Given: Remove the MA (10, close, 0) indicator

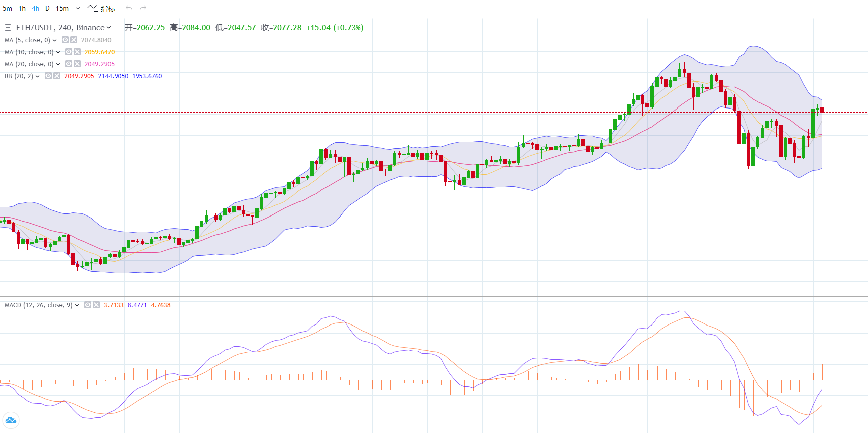Looking at the screenshot, I should (77, 52).
